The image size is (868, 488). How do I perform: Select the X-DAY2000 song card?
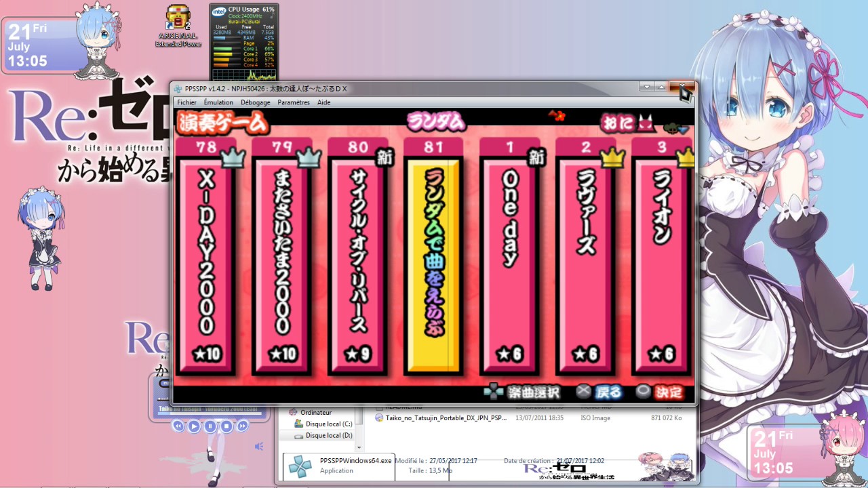coord(206,258)
